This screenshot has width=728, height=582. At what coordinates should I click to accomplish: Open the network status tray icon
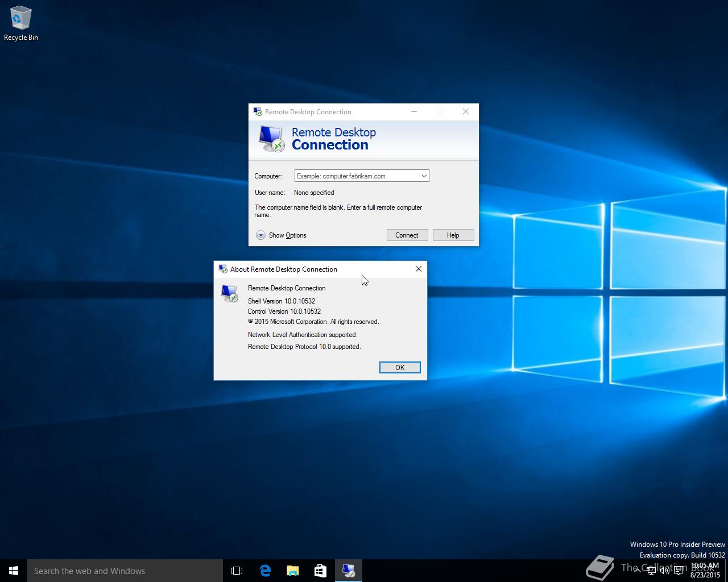(651, 571)
